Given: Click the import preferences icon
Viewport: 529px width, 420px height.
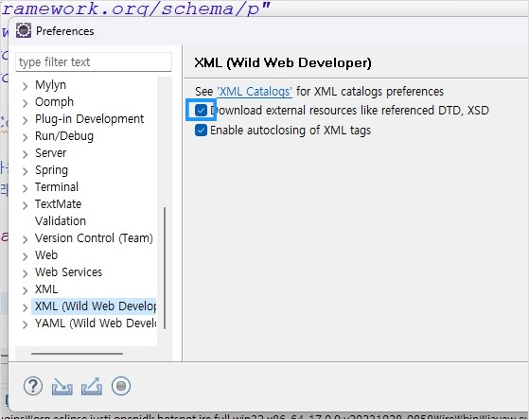Looking at the screenshot, I should tap(62, 387).
